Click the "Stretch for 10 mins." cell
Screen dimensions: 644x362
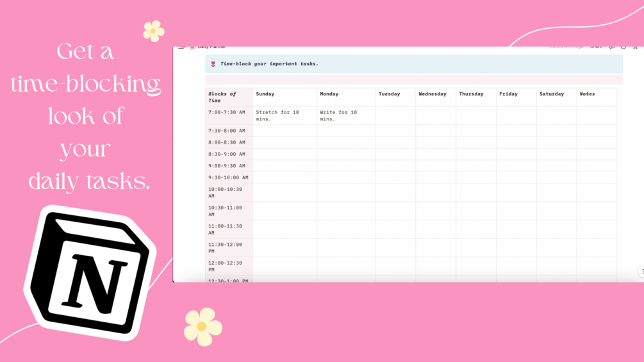[285, 116]
